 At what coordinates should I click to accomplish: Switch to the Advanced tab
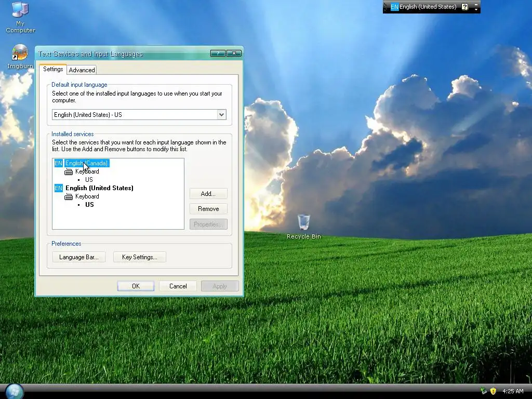[82, 70]
